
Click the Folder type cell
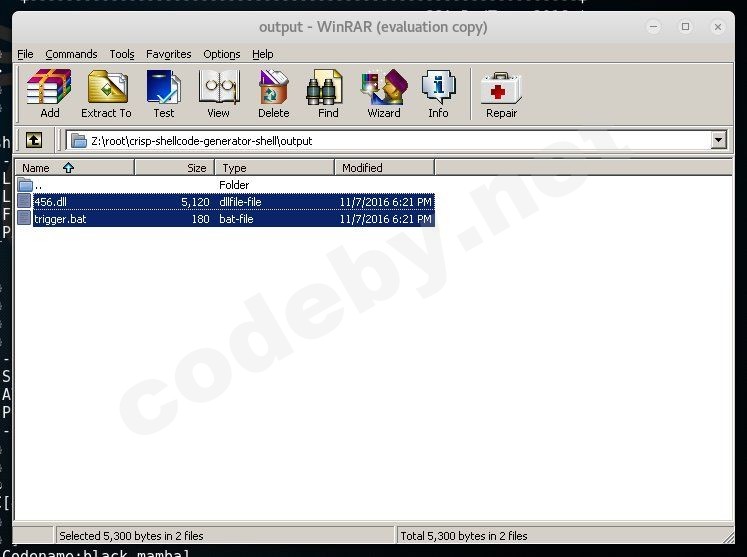pyautogui.click(x=234, y=185)
